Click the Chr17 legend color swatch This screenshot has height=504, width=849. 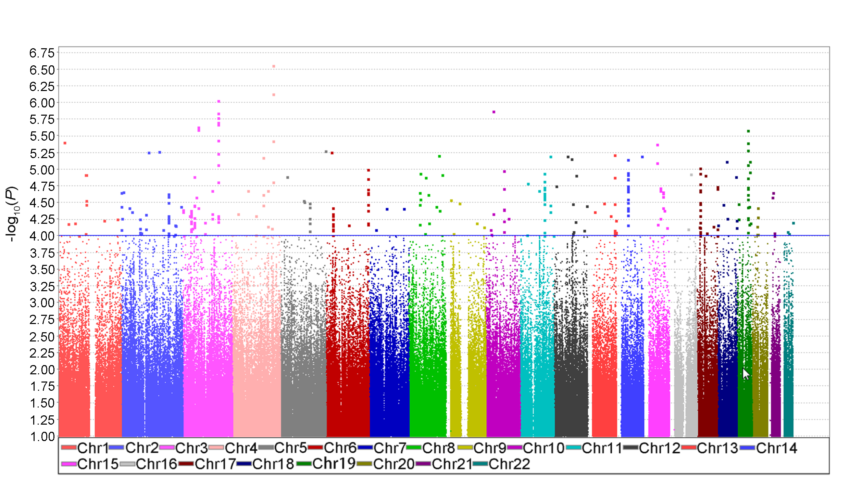click(186, 464)
